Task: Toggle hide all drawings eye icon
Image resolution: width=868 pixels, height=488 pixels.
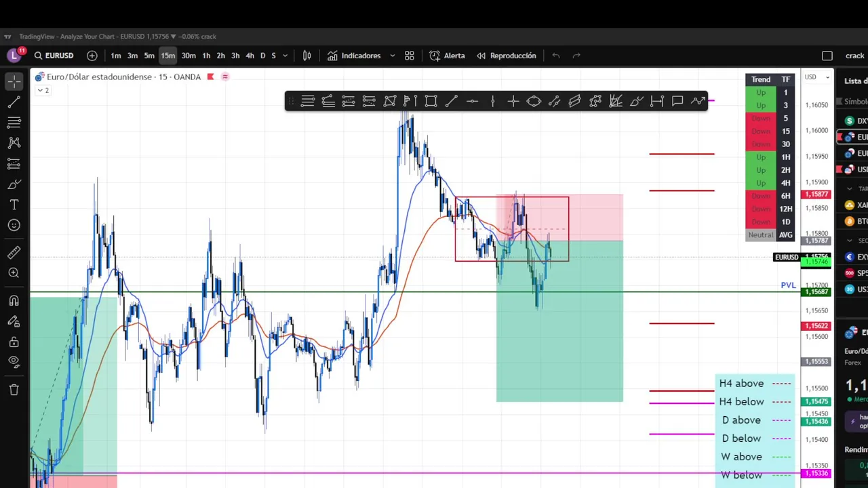Action: pyautogui.click(x=14, y=363)
